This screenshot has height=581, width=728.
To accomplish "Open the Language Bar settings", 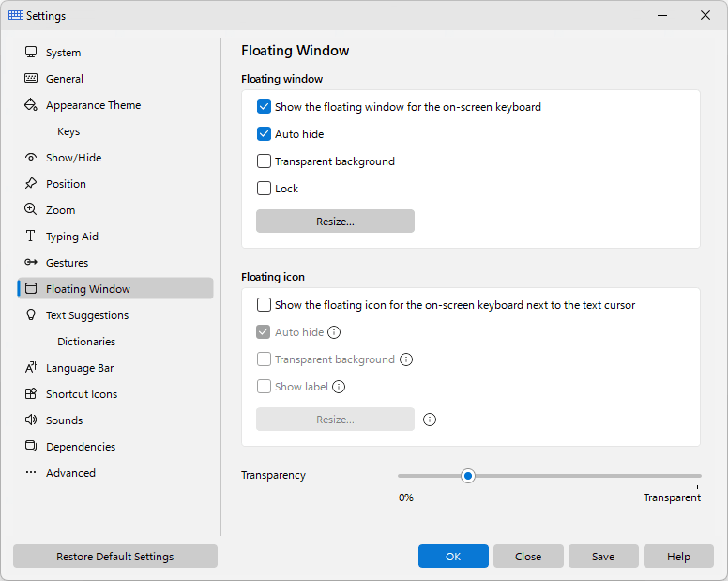I will [115, 368].
